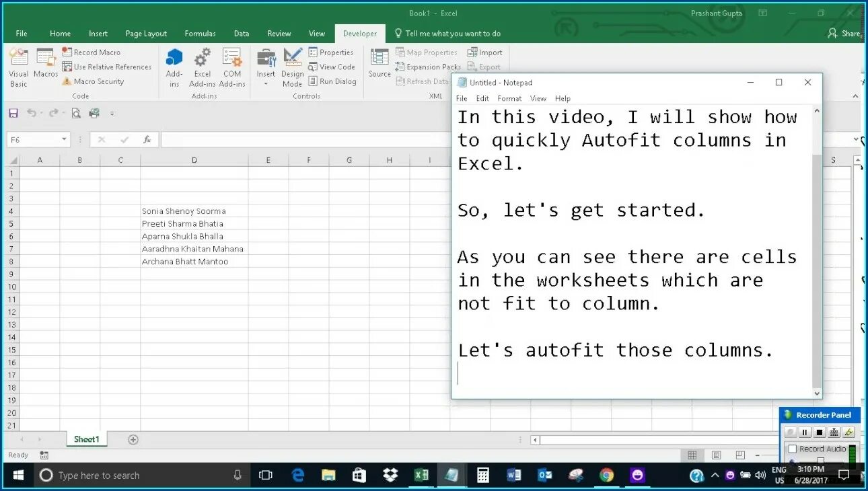Toggle Design Mode
Viewport: 868px width, 491px height.
(x=292, y=68)
